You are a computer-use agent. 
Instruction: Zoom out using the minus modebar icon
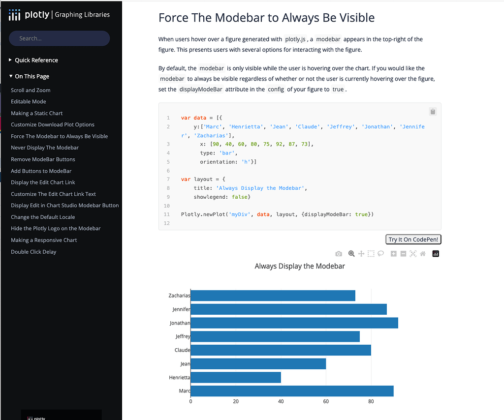pos(403,253)
